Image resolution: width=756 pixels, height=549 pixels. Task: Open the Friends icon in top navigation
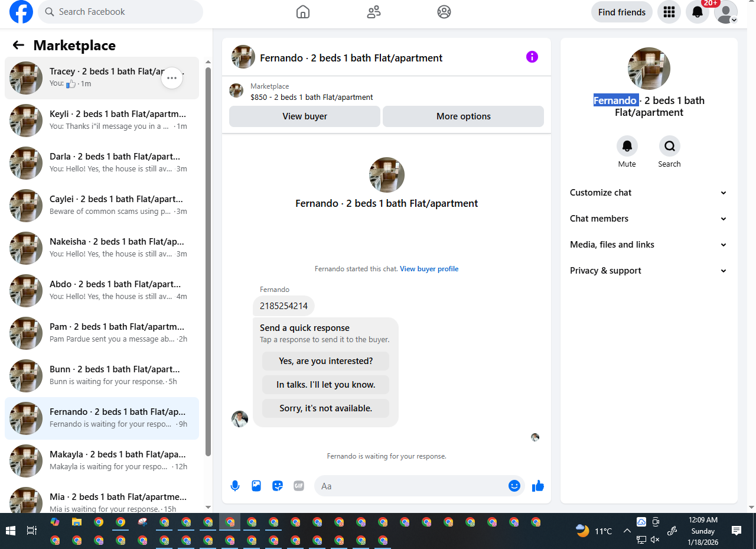[x=373, y=12]
